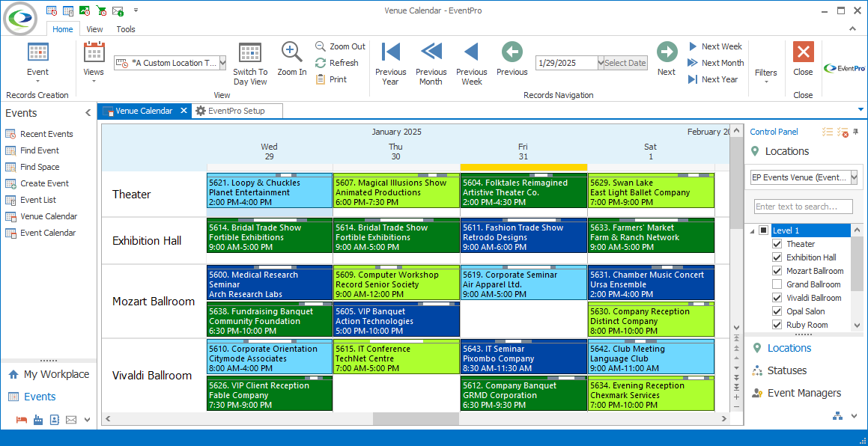Select the Home ribbon tab
868x446 pixels.
[x=63, y=29]
